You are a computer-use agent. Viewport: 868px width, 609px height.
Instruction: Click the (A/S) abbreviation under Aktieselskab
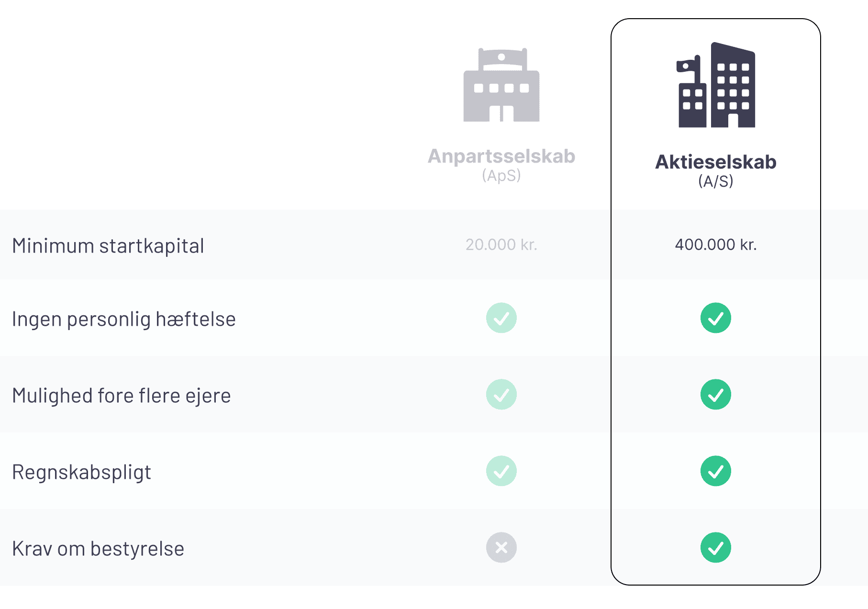point(716,181)
